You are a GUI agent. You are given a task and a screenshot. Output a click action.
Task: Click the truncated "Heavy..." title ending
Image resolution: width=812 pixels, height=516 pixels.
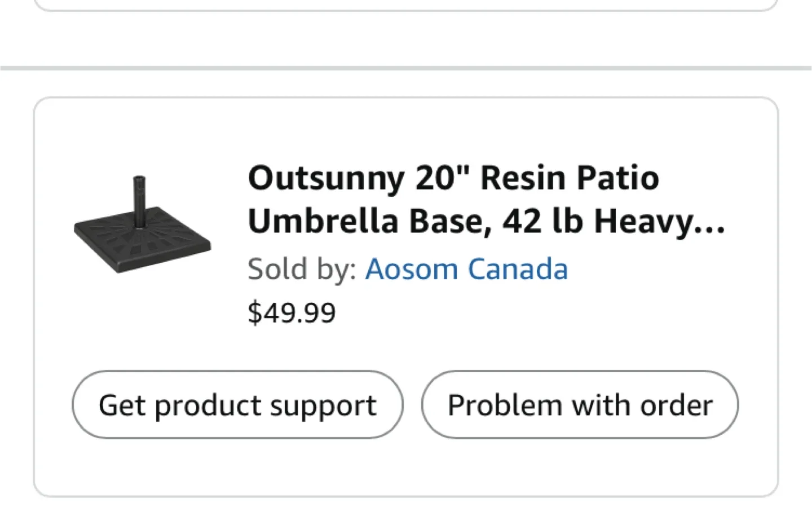(659, 221)
